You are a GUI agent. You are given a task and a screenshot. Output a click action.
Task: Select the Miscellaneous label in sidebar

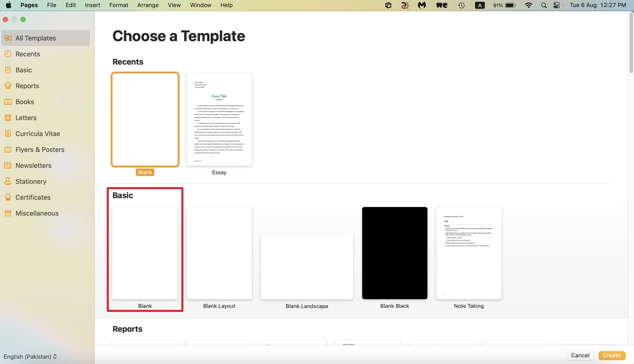point(37,213)
